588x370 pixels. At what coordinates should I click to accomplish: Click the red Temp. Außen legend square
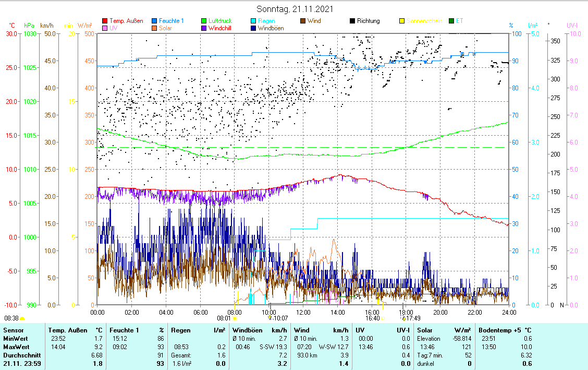pos(105,21)
